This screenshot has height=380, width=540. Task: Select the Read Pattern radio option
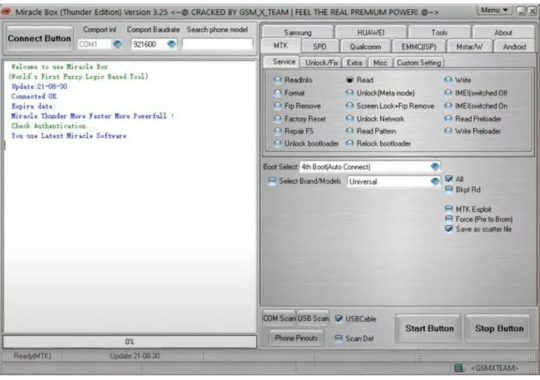tap(371, 131)
